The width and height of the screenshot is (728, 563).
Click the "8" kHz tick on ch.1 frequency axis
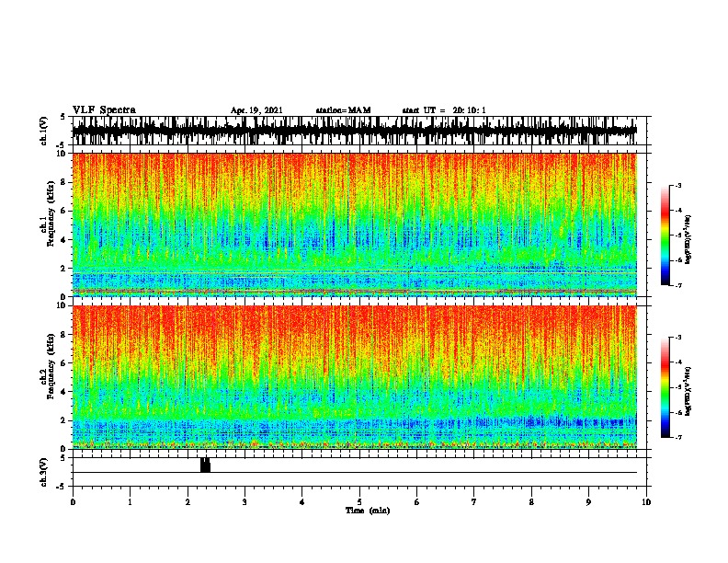click(63, 182)
